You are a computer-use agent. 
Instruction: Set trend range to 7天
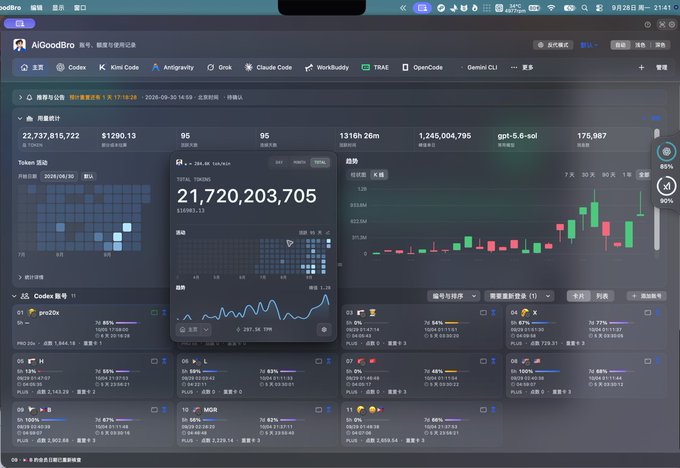569,174
